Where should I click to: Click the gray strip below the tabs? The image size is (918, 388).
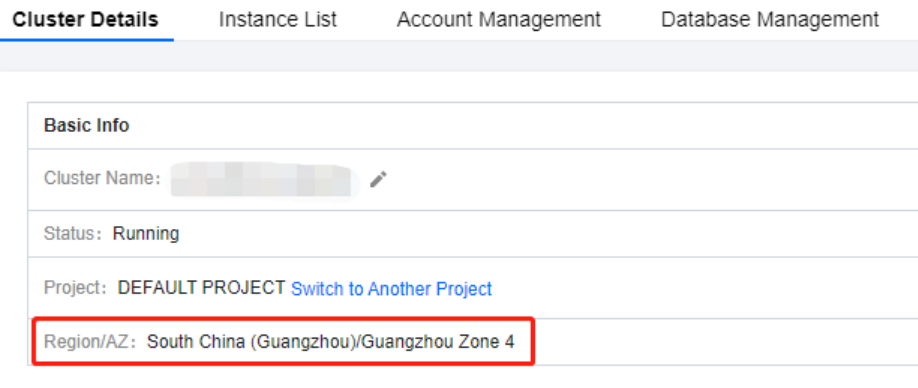point(459,57)
